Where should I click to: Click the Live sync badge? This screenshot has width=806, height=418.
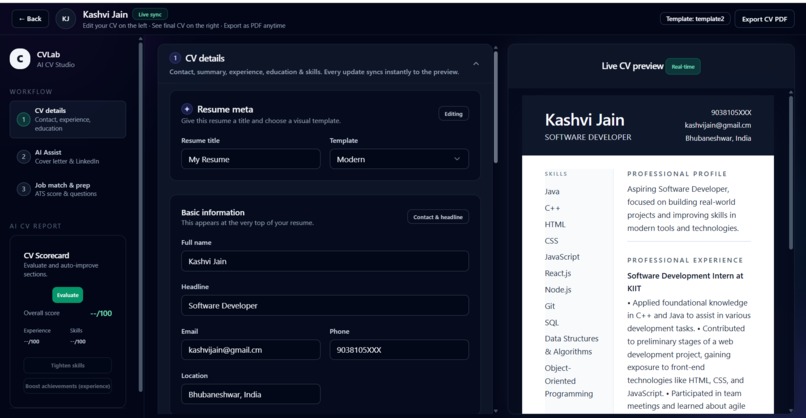[150, 14]
